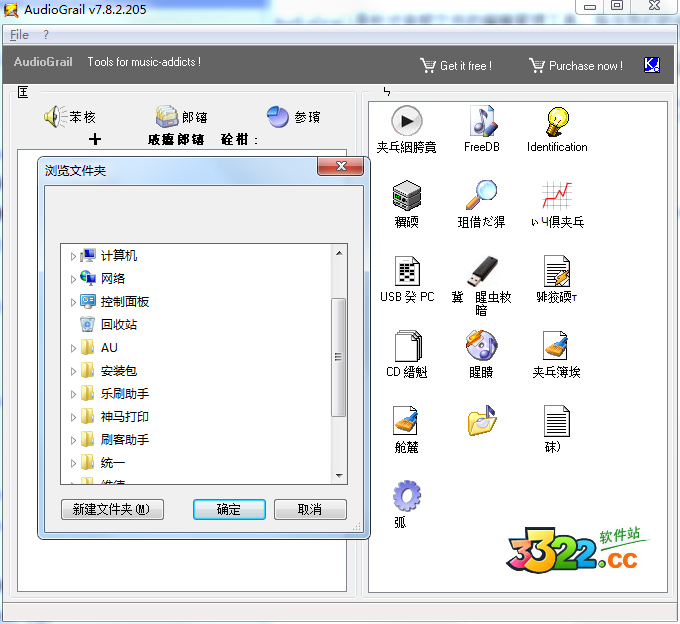Expand the 控制面板 tree node
The width and height of the screenshot is (680, 624).
coord(73,302)
